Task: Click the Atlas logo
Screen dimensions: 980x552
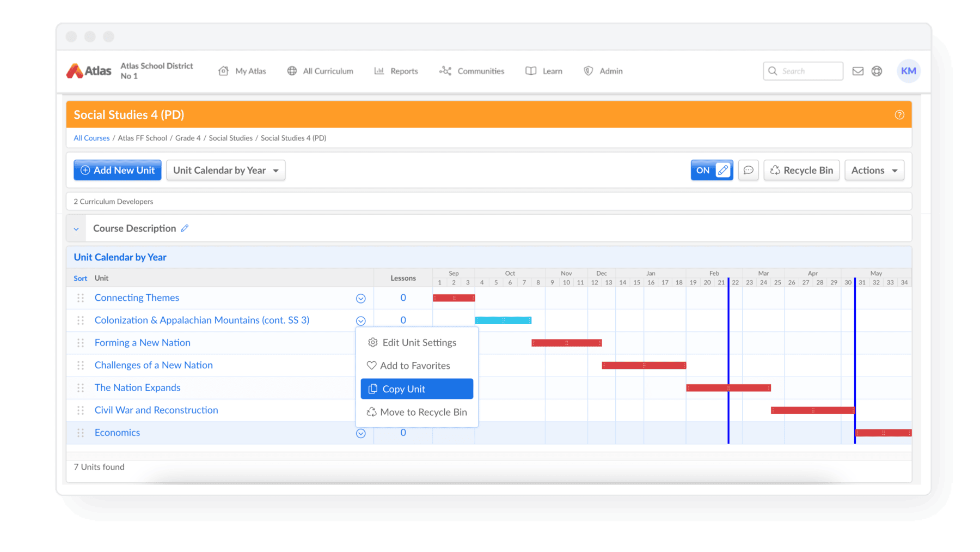Action: point(89,71)
